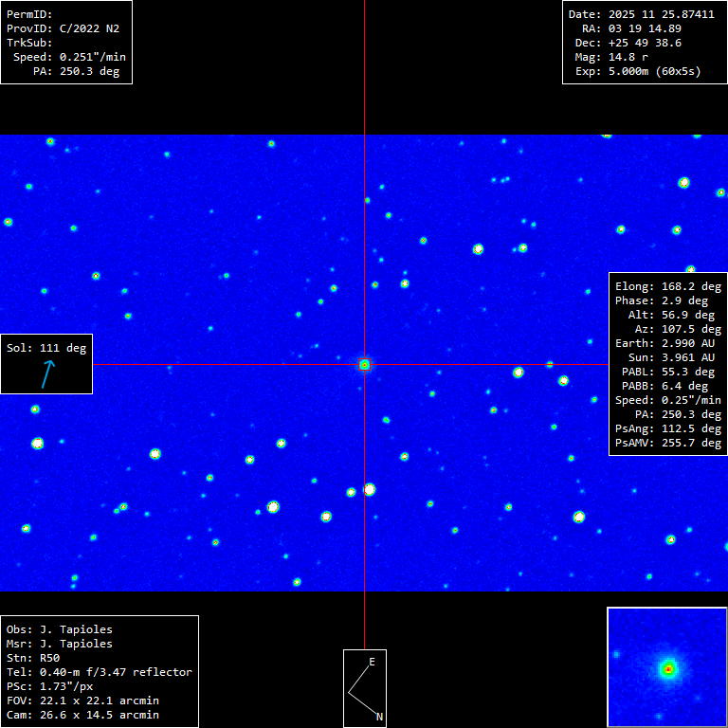
Task: Click the PsAng 112.5 deg value
Action: point(667,428)
